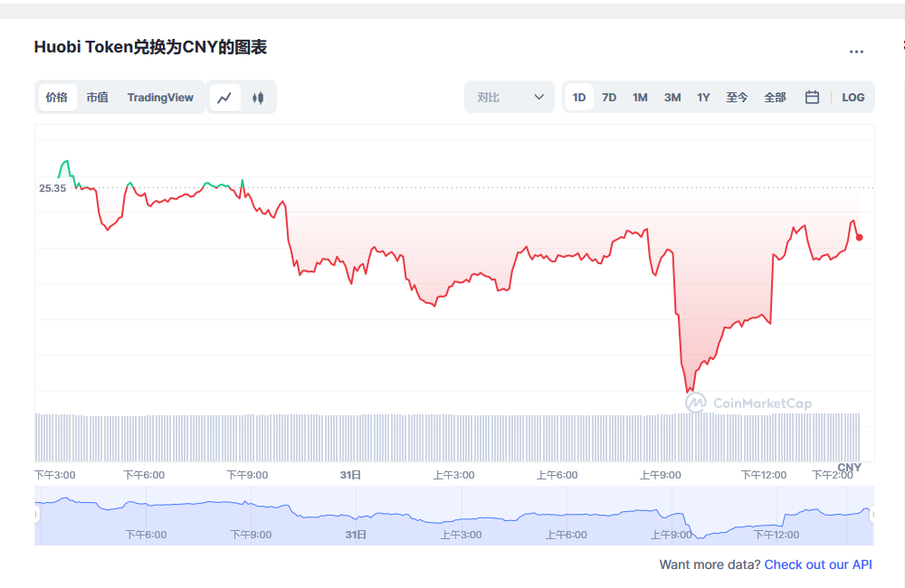Select the 1Y time range
905x588 pixels.
(703, 97)
